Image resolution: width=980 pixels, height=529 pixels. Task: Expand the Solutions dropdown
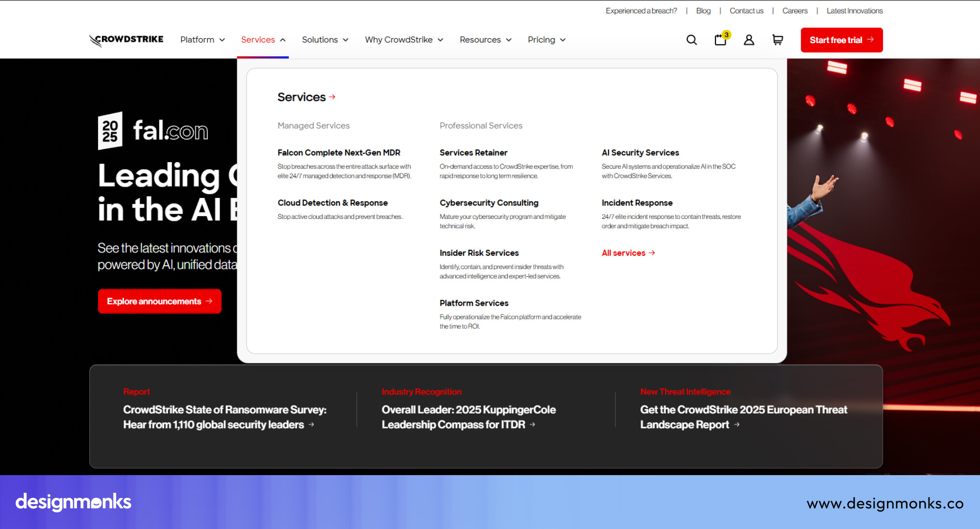[x=325, y=40]
